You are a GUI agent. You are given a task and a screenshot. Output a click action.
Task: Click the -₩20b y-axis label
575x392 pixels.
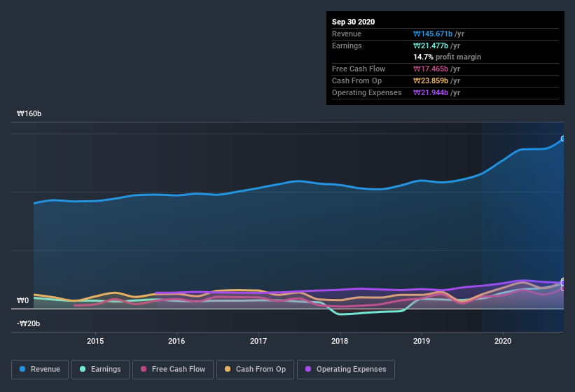pyautogui.click(x=29, y=323)
